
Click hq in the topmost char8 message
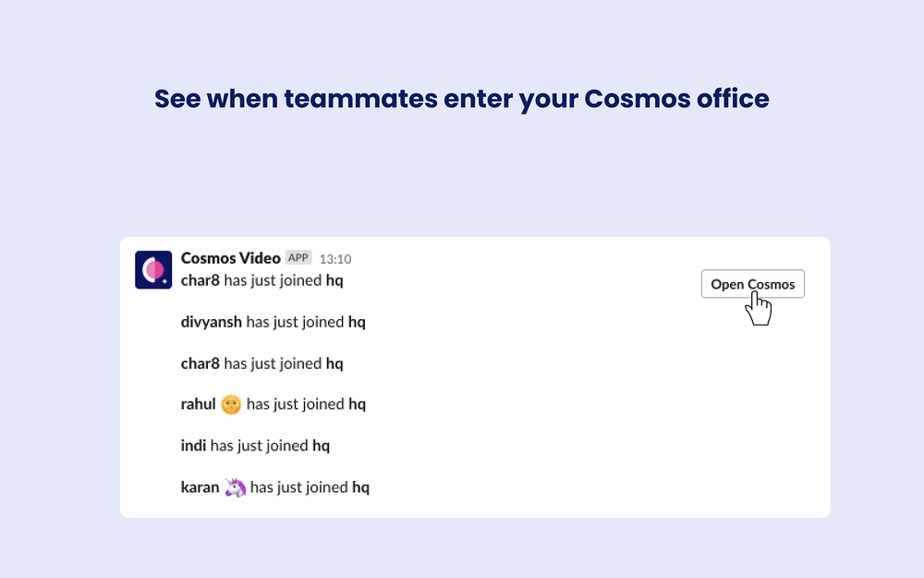[x=334, y=280]
